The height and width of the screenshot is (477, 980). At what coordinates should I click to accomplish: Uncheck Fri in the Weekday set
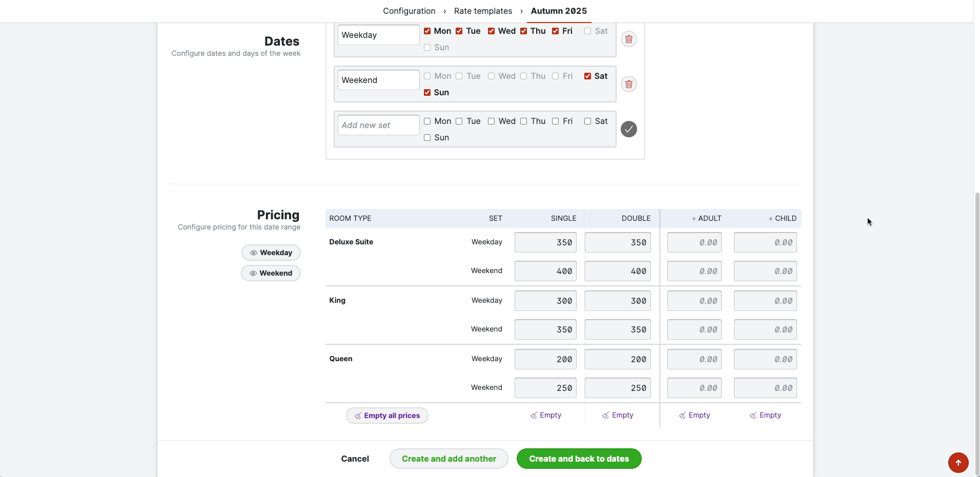tap(556, 31)
